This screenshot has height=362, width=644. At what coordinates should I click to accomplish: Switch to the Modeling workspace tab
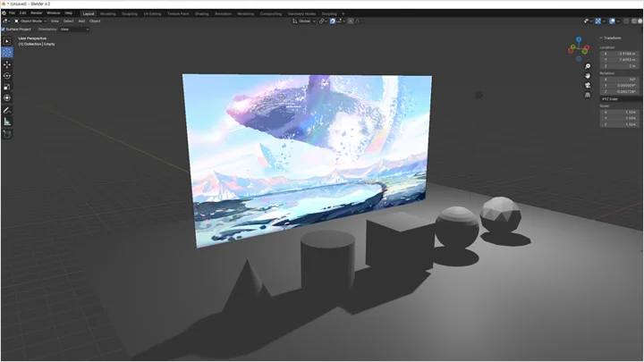(108, 13)
